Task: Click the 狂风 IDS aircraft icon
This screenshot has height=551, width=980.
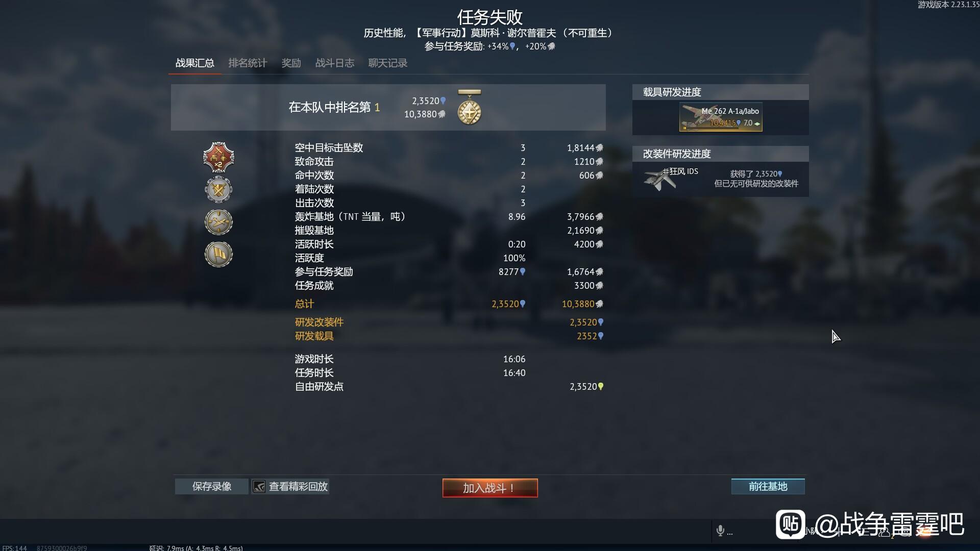Action: pyautogui.click(x=659, y=179)
